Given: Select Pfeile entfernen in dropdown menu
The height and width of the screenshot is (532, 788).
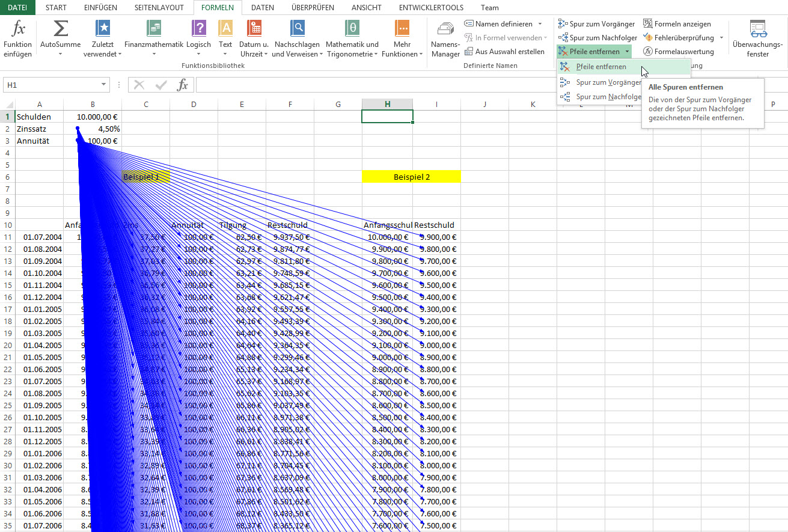Looking at the screenshot, I should click(600, 67).
